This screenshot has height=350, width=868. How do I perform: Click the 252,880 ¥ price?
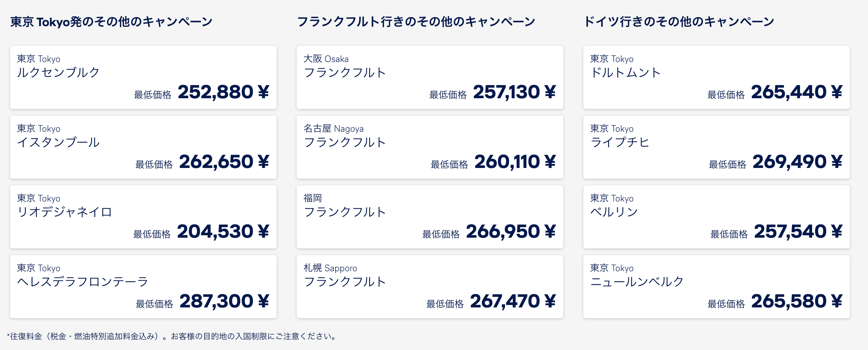click(223, 92)
